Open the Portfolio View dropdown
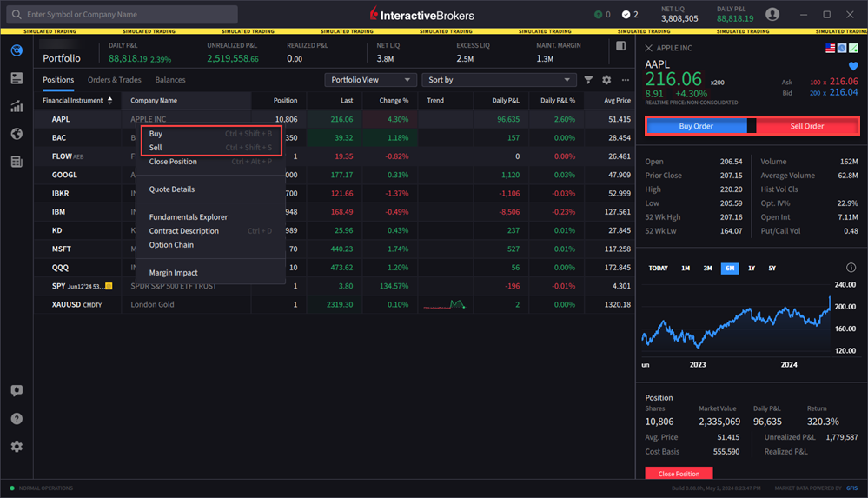The height and width of the screenshot is (498, 868). pyautogui.click(x=370, y=80)
